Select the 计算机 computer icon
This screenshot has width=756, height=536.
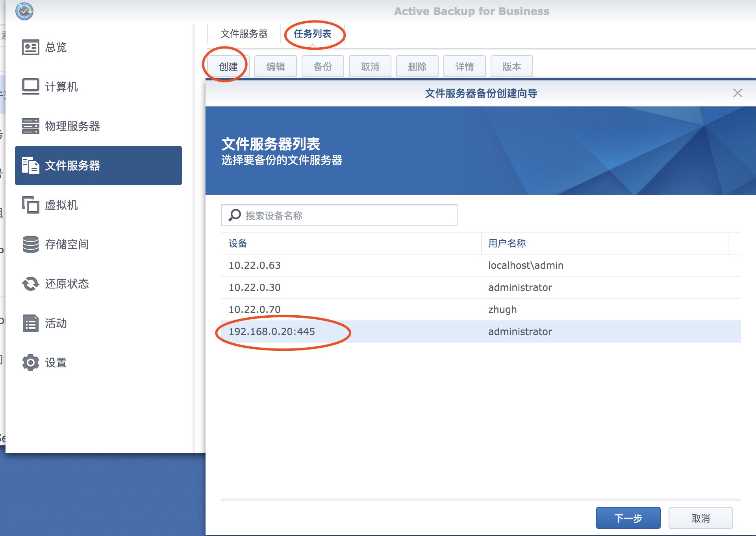[x=30, y=87]
